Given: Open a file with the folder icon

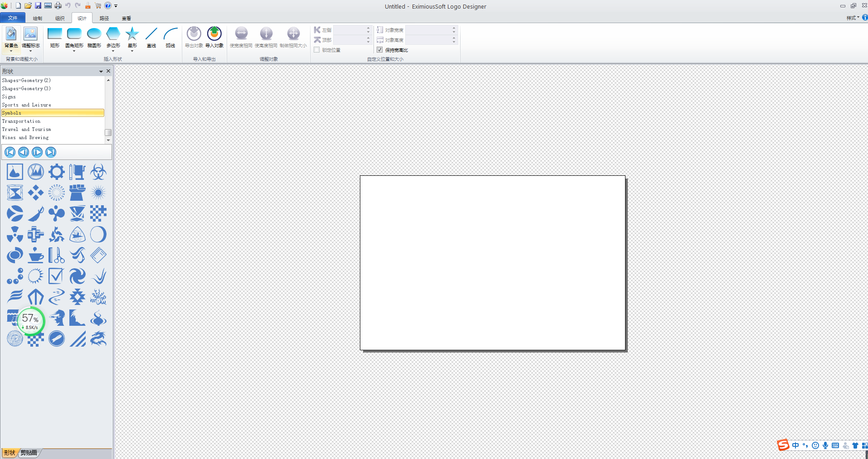Looking at the screenshot, I should [x=28, y=5].
